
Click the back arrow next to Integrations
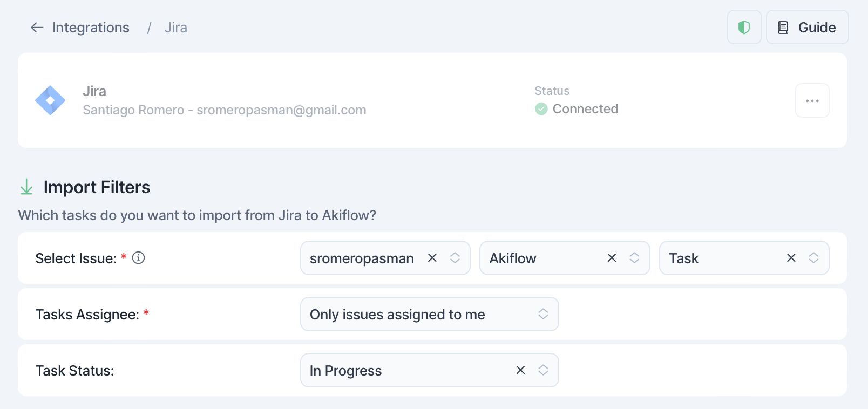[37, 28]
